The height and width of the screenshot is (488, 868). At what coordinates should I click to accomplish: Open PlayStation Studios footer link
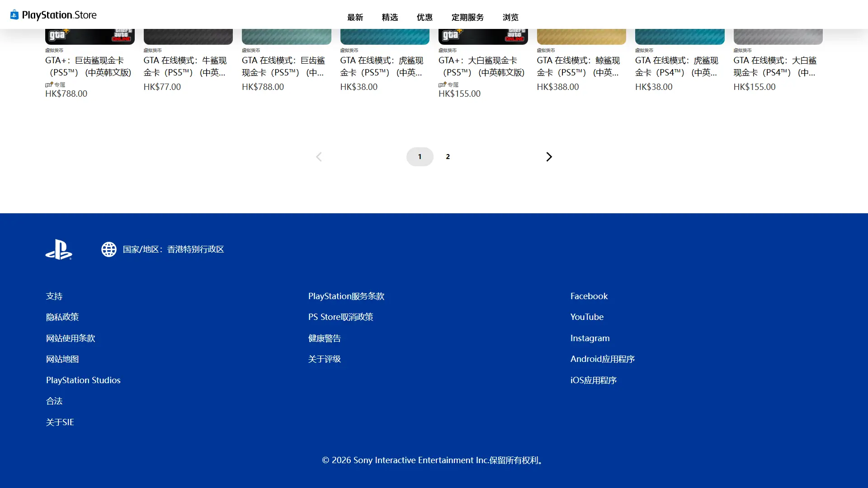tap(83, 380)
